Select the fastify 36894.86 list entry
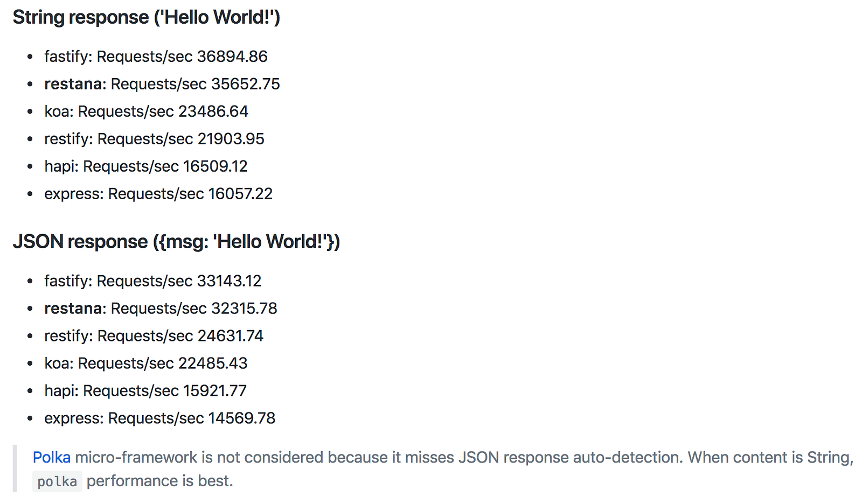The height and width of the screenshot is (504, 862). point(156,57)
